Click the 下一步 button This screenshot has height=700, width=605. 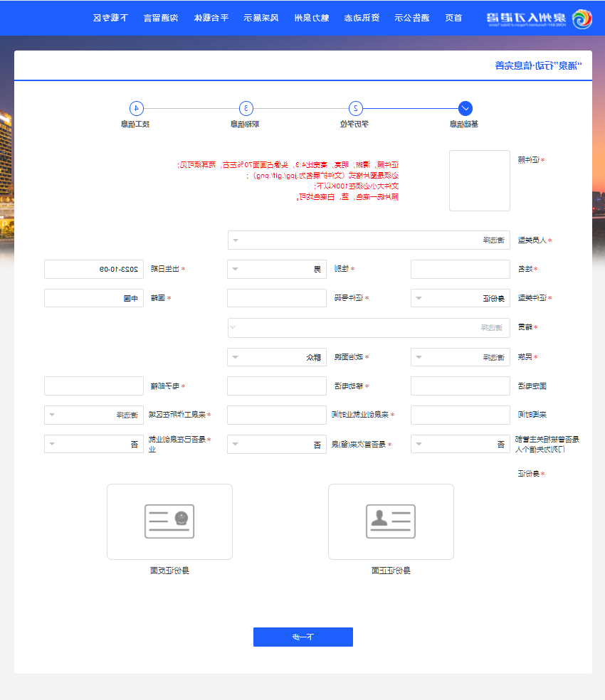(x=303, y=637)
